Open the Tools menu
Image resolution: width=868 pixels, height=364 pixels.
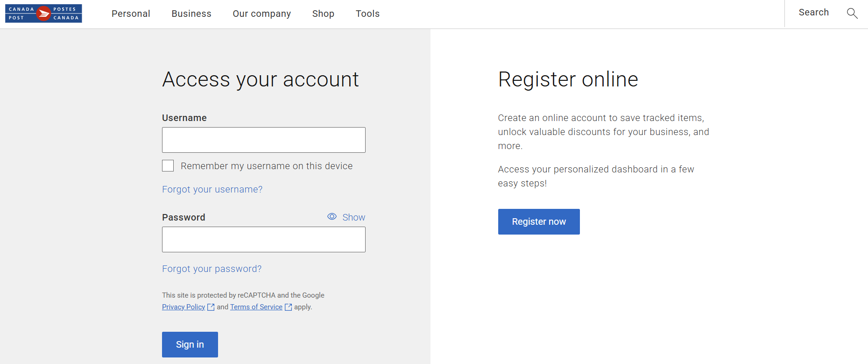[367, 14]
